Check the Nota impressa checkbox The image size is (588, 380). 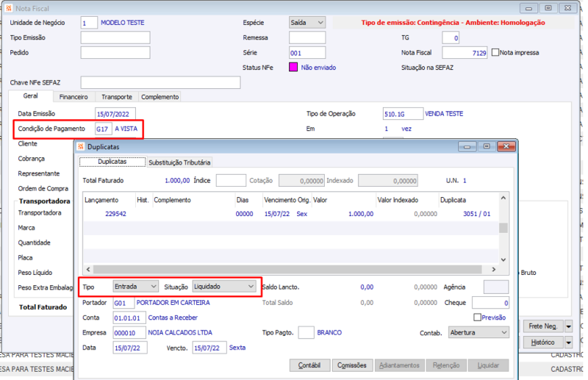495,52
